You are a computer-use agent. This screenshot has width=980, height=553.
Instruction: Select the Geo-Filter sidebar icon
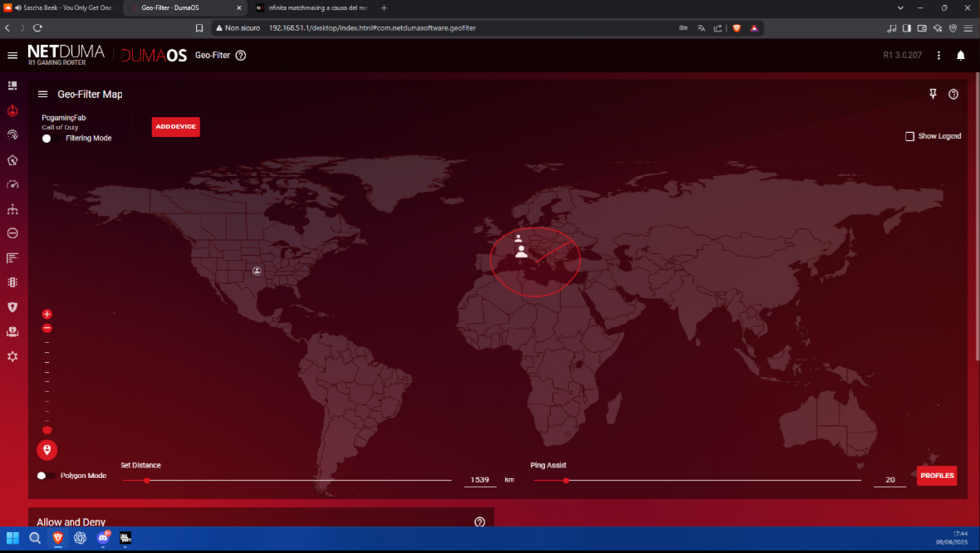click(12, 111)
